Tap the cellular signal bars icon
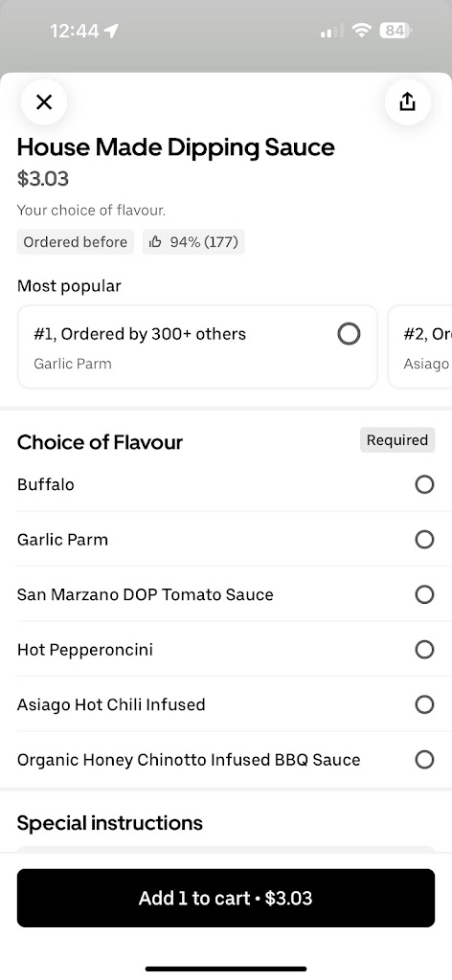Viewport: 452px width, 980px height. (332, 31)
